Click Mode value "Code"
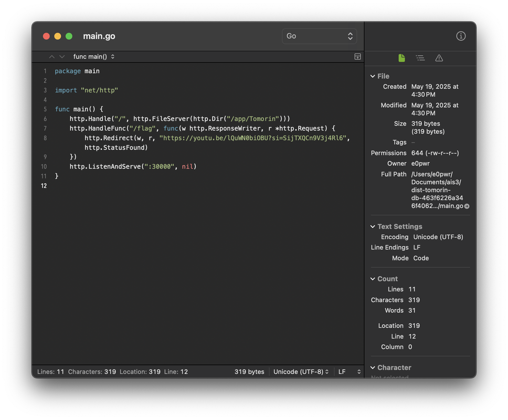 pyautogui.click(x=421, y=258)
